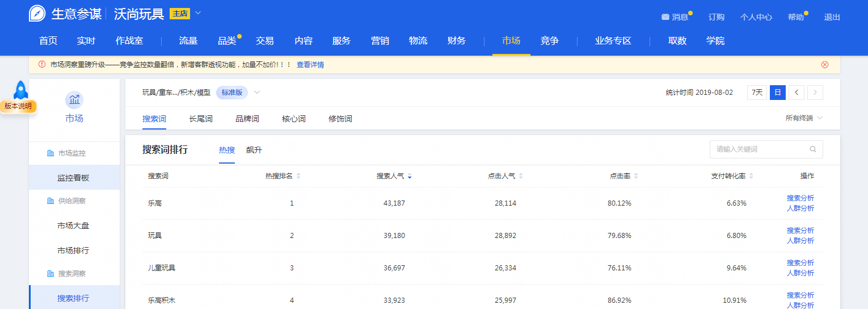Open the 交易 nav item
Viewport: 868px width, 309px height.
[x=265, y=41]
